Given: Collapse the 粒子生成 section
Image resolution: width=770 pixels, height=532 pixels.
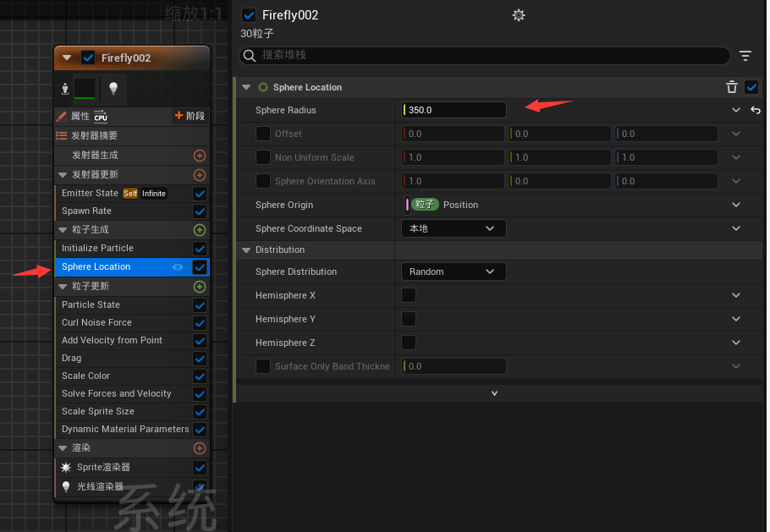Looking at the screenshot, I should pos(63,230).
